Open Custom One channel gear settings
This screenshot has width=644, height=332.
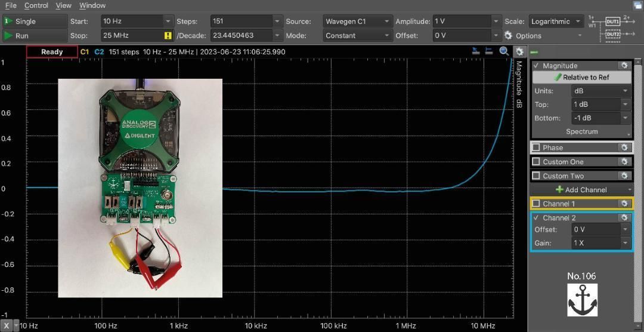pyautogui.click(x=624, y=162)
